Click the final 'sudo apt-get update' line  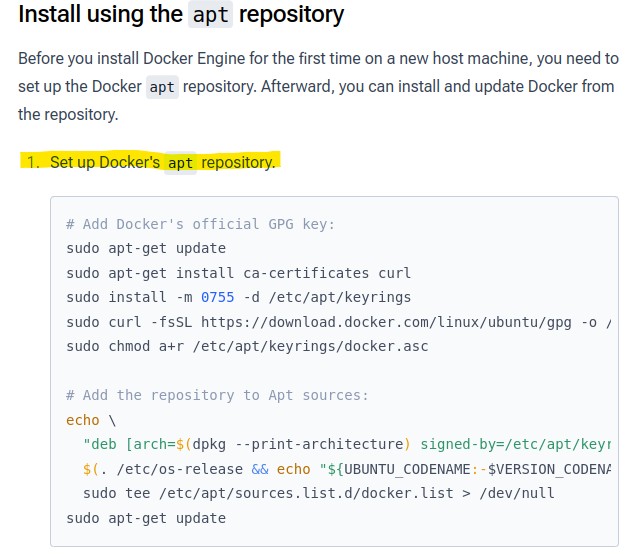[x=146, y=518]
